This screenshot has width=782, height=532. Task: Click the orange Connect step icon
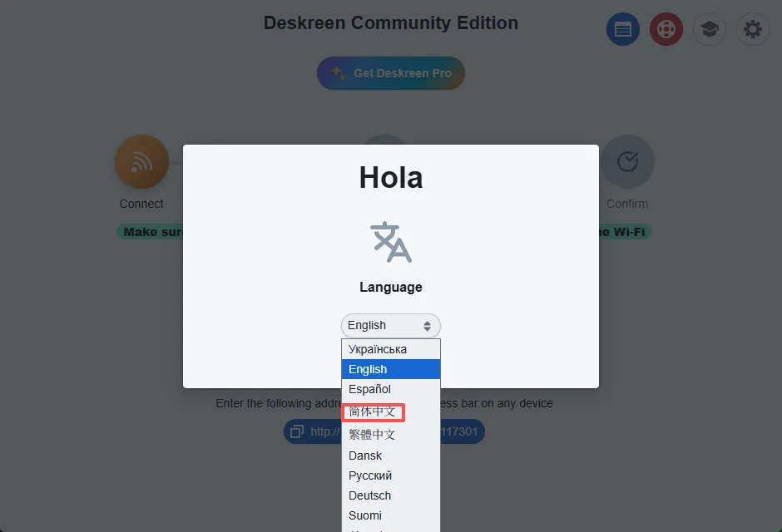[141, 161]
